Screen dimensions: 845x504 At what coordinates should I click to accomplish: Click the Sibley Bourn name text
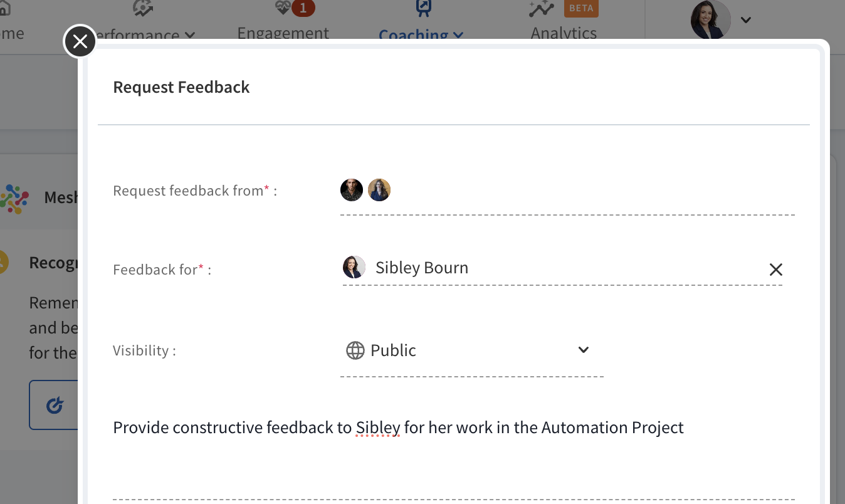pyautogui.click(x=422, y=268)
